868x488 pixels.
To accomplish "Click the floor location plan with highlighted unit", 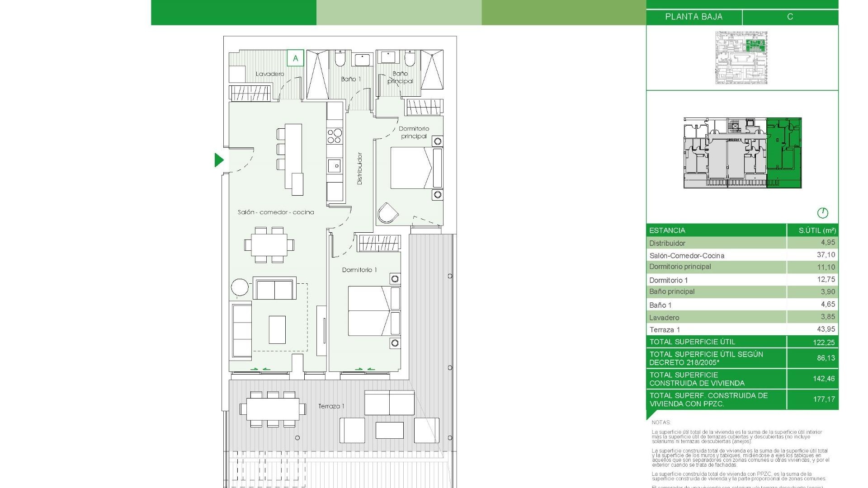I will tap(742, 153).
